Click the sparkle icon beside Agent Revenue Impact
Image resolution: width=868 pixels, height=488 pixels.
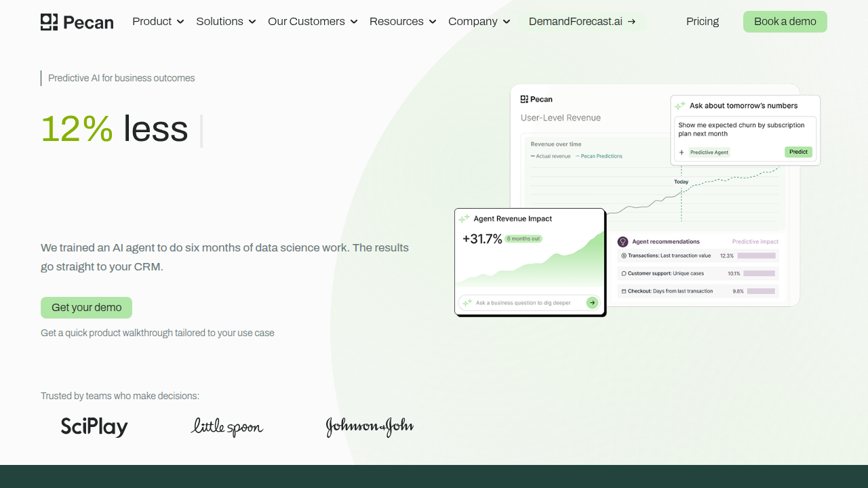click(x=464, y=219)
